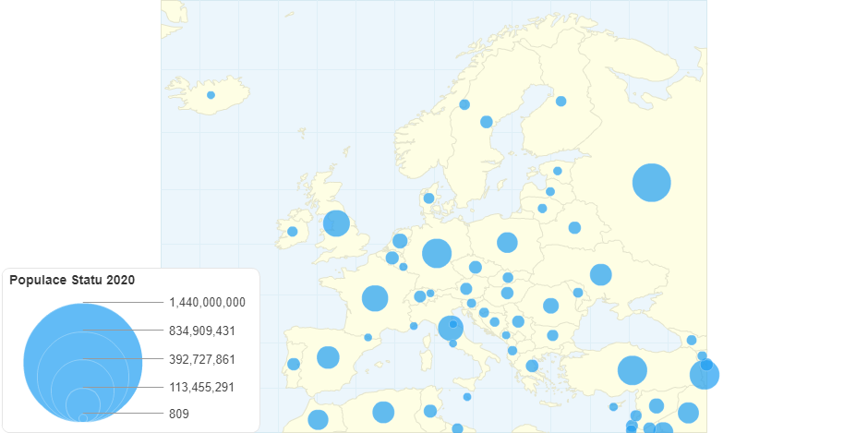Select the France population bubble
The height and width of the screenshot is (433, 868).
(375, 298)
